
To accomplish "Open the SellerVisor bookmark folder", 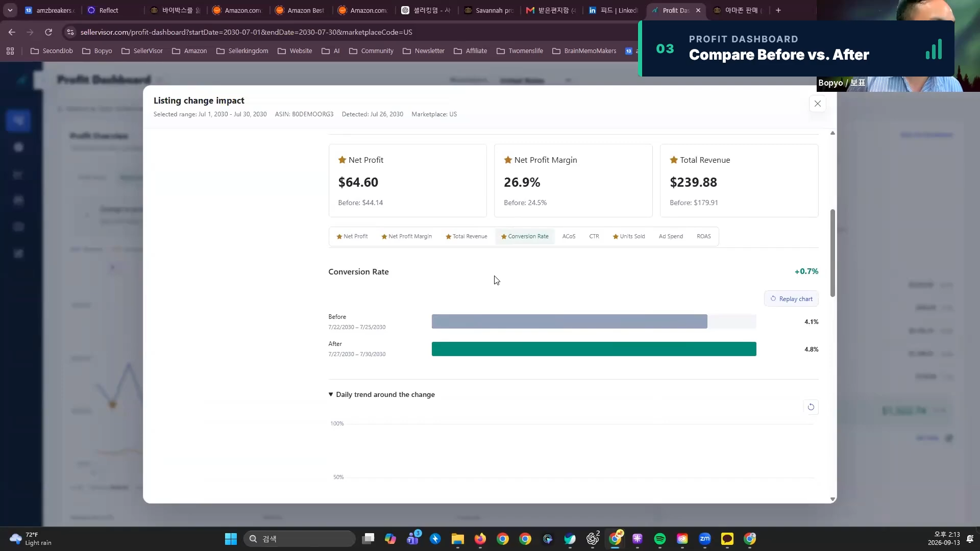I will [x=142, y=51].
